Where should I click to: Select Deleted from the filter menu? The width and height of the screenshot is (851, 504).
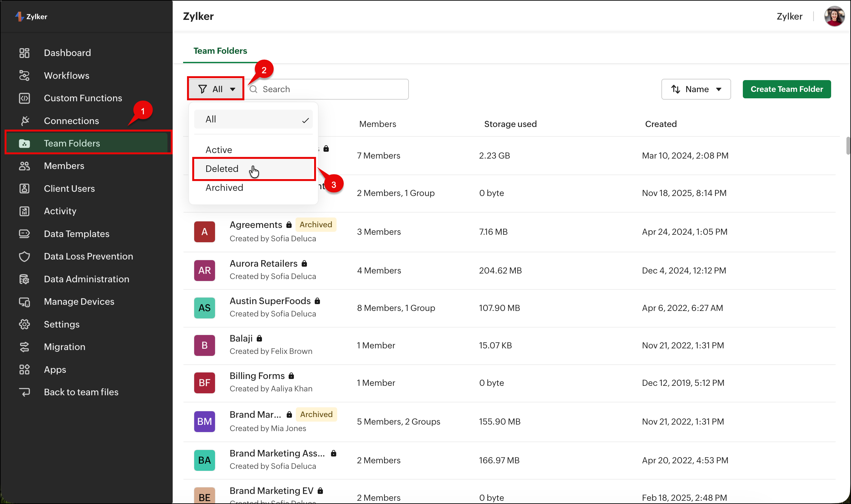pyautogui.click(x=222, y=169)
